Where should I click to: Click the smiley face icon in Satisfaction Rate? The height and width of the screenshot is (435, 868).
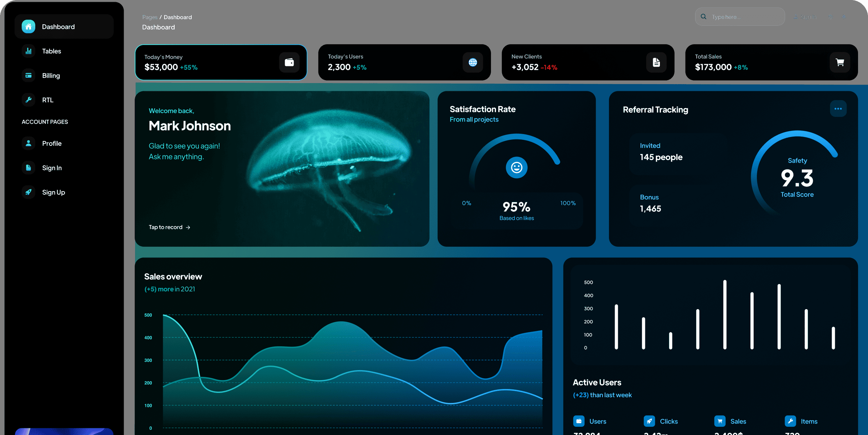[x=517, y=167]
